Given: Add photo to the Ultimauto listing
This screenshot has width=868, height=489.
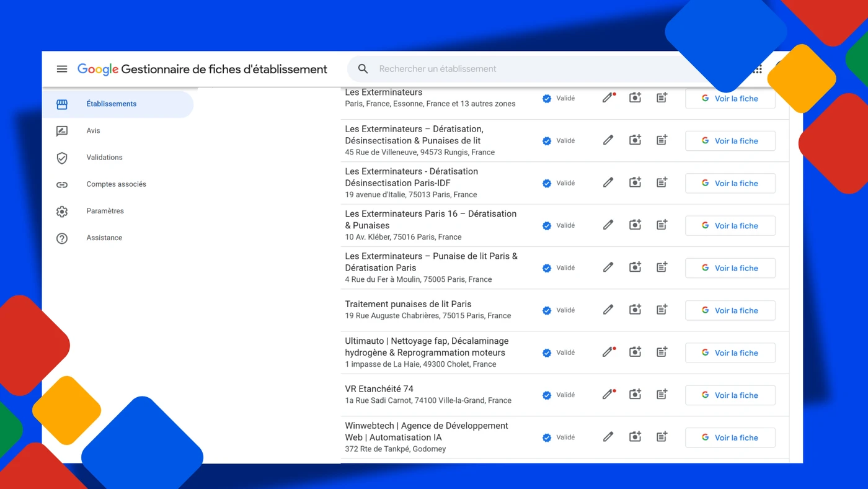Looking at the screenshot, I should 635,352.
